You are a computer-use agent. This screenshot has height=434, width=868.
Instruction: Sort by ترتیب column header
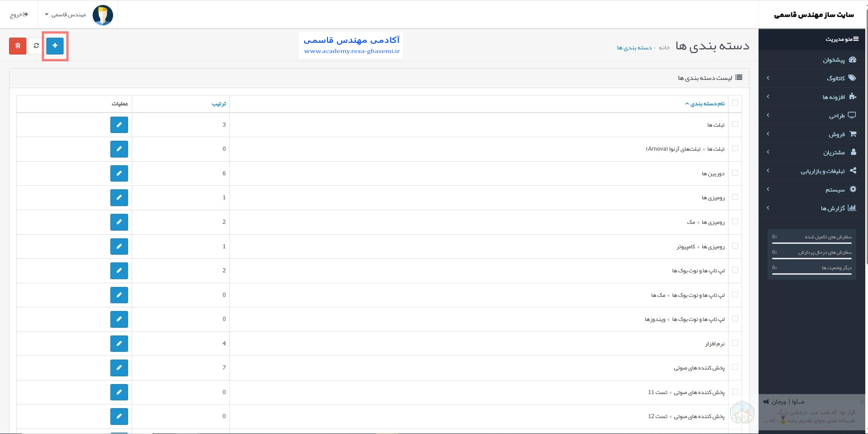point(219,104)
